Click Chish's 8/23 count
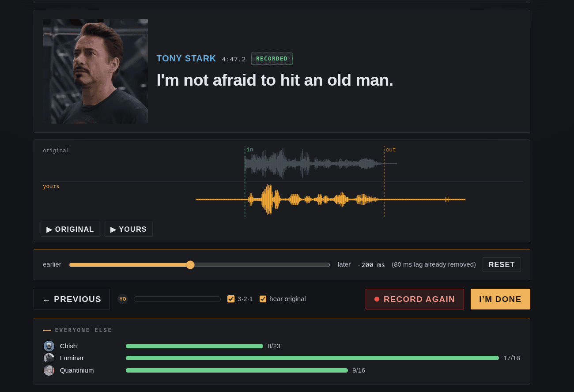The image size is (574, 392). 274,346
